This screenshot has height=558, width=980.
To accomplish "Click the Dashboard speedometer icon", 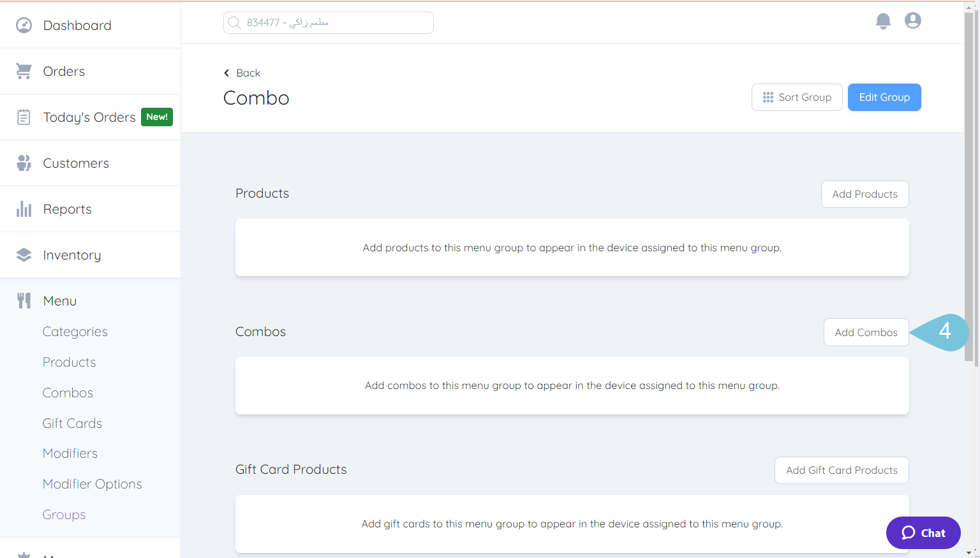I will [24, 25].
